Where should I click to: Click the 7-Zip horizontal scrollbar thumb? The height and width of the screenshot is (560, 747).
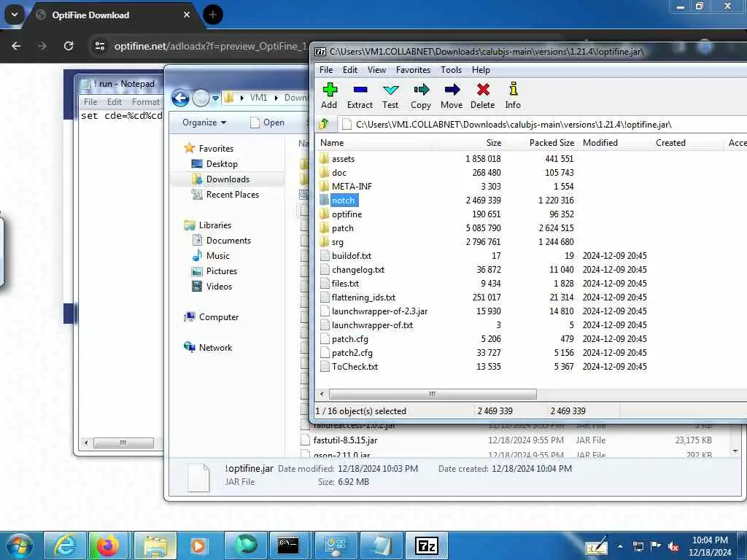tap(433, 394)
